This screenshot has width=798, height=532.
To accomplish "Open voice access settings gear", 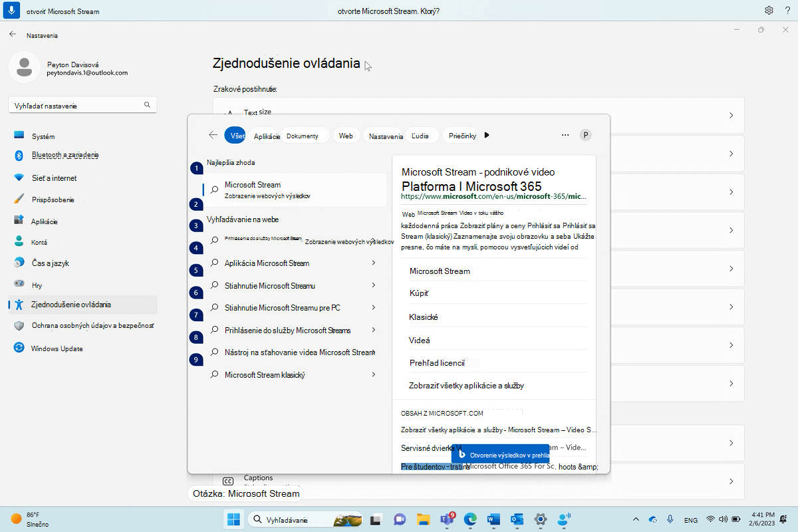I will (769, 11).
